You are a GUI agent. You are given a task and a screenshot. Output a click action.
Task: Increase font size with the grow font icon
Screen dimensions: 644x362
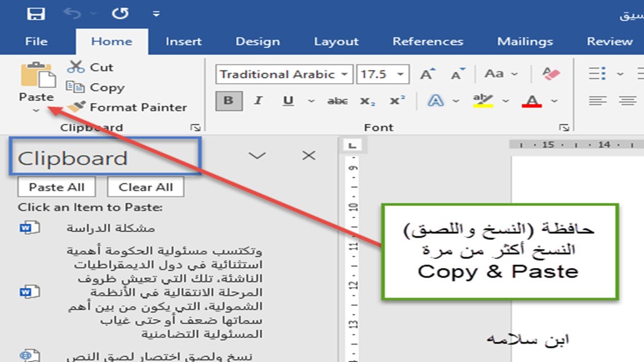coord(427,74)
